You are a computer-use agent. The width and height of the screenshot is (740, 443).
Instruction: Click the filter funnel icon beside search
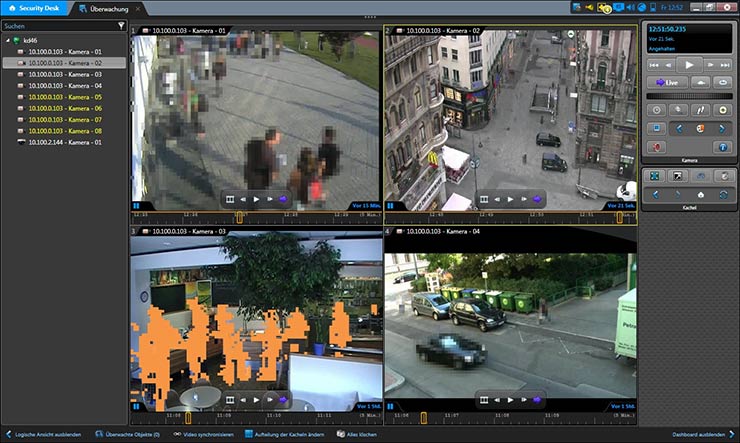tap(121, 26)
